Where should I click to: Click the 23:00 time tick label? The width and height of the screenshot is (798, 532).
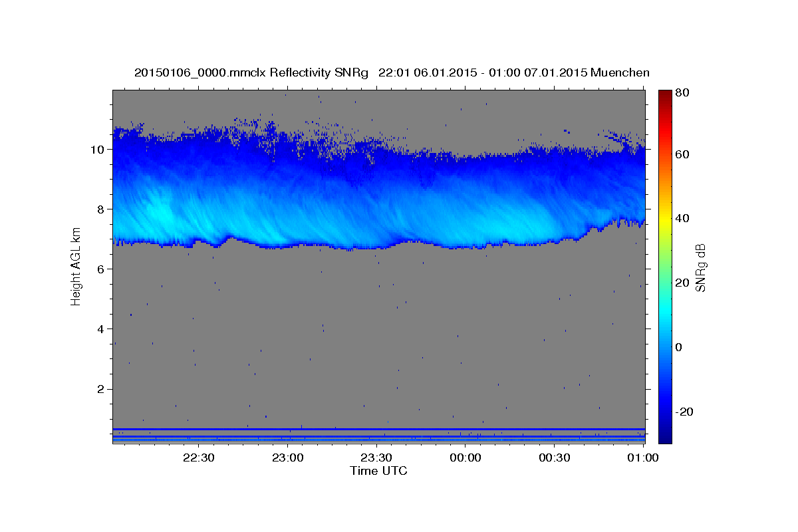click(288, 458)
